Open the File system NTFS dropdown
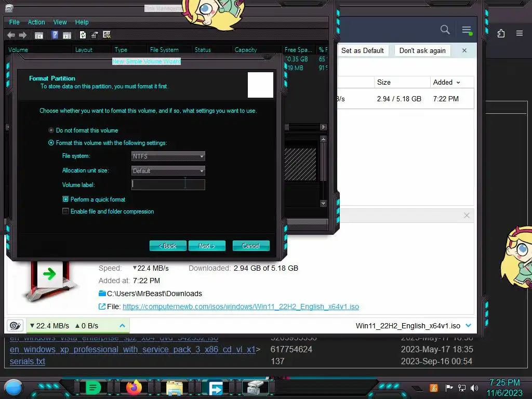The image size is (532, 399). pyautogui.click(x=168, y=156)
